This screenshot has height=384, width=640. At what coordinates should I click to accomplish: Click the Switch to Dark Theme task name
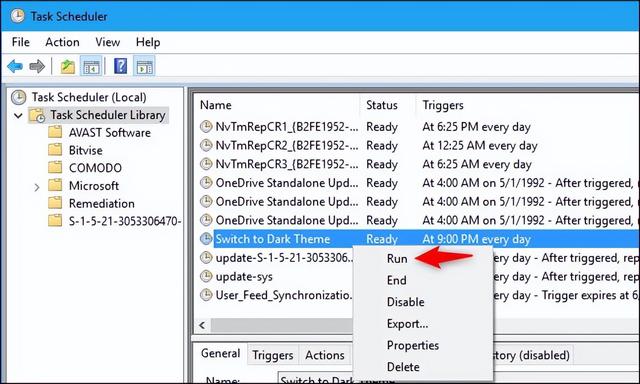273,239
